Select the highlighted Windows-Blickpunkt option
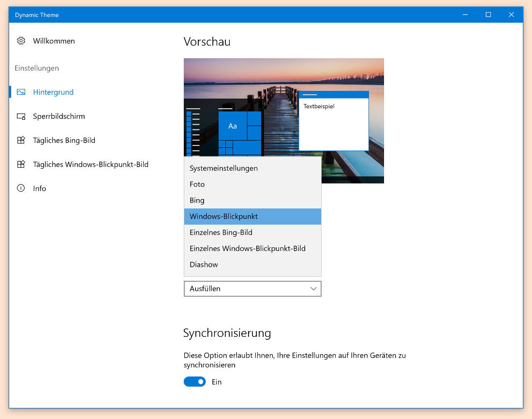532x419 pixels. pos(253,217)
